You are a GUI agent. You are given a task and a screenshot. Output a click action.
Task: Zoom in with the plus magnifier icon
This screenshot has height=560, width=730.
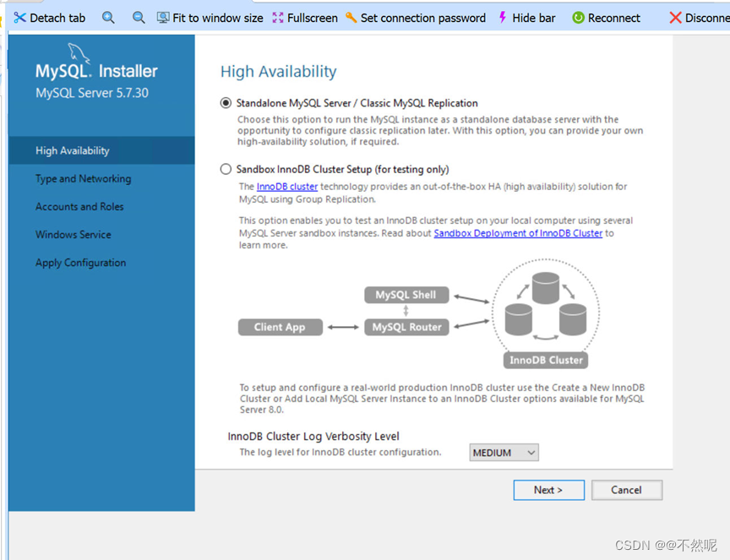point(108,18)
